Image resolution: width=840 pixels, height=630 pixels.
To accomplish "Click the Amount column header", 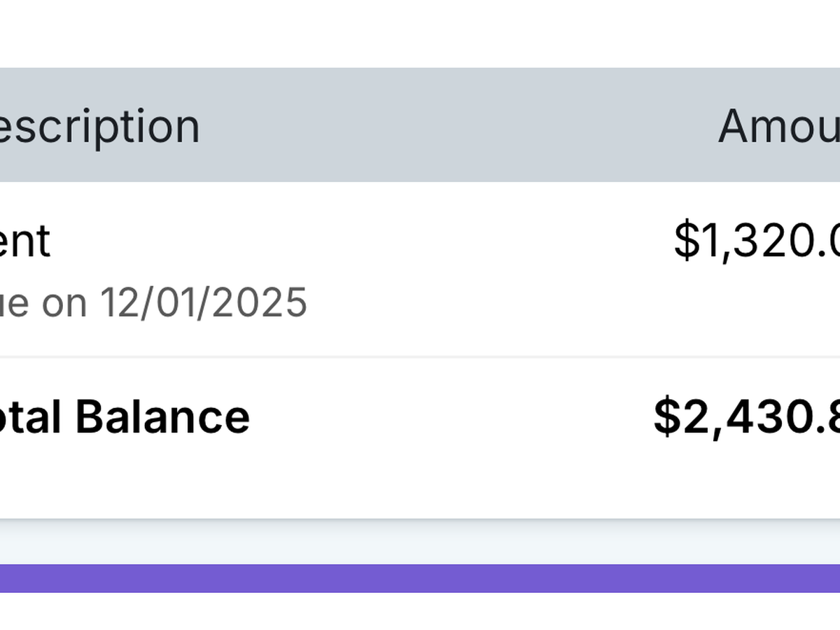I will 778,126.
